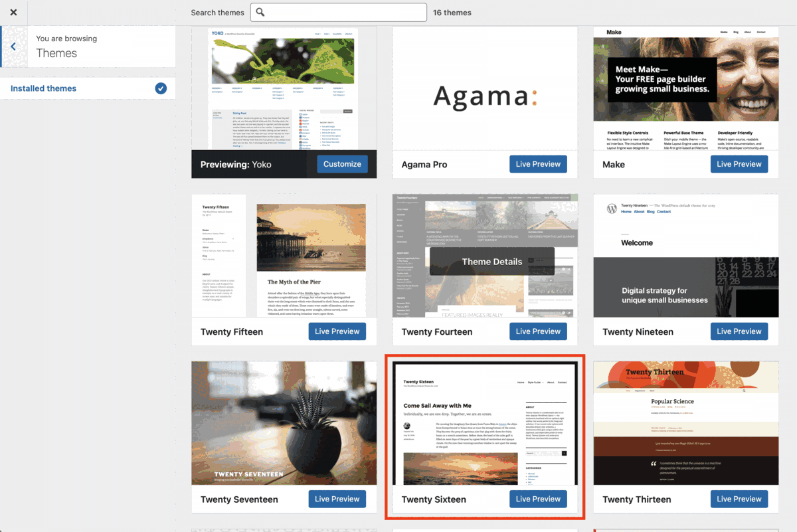
Task: Click the Twenty Thirteen theme name
Action: (x=636, y=499)
